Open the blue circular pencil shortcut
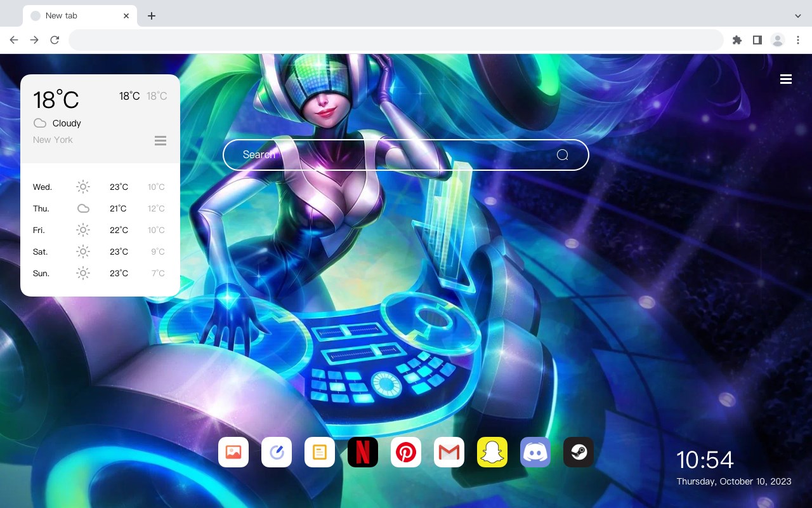This screenshot has width=812, height=508. coord(277,452)
